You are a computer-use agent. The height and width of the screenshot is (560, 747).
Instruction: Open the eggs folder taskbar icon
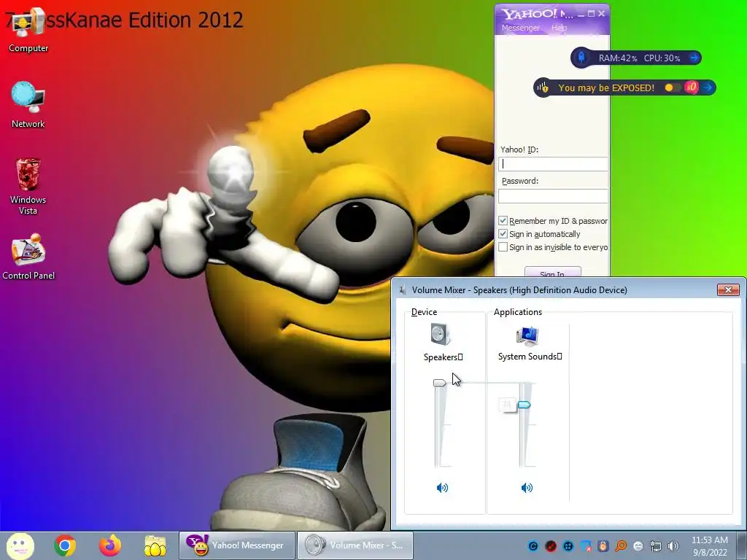[x=155, y=545]
